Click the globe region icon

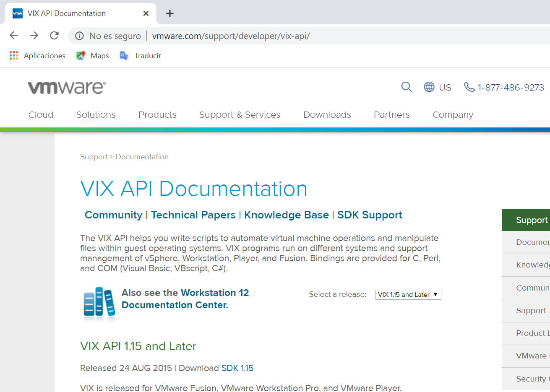point(429,87)
